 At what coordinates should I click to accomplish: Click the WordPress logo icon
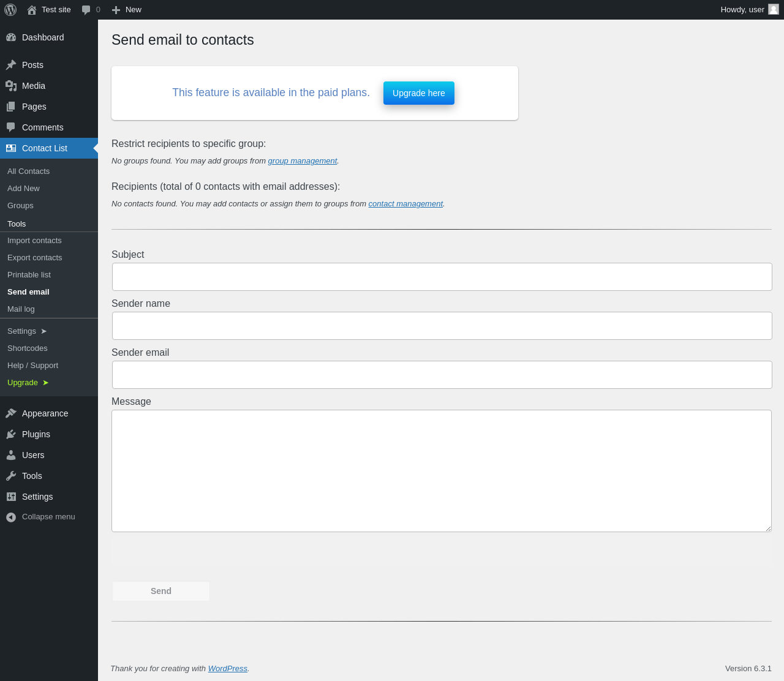click(x=10, y=10)
